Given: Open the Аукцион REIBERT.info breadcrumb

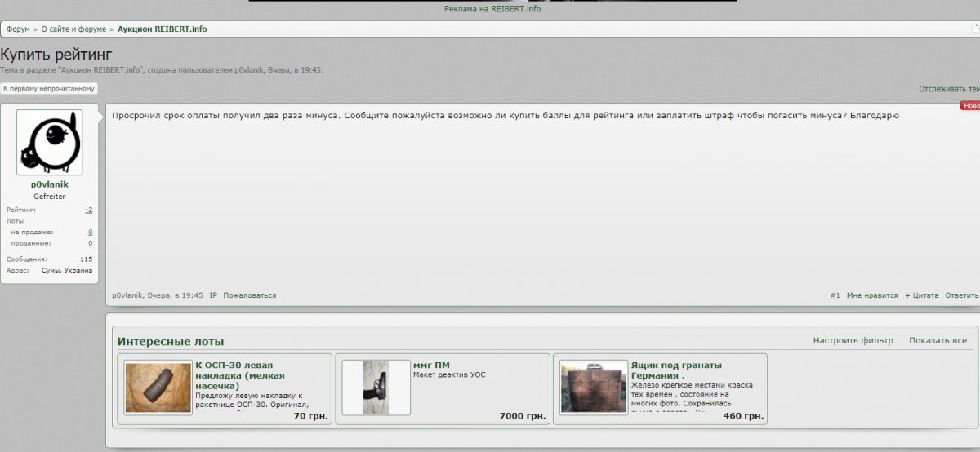Looking at the screenshot, I should (x=162, y=29).
